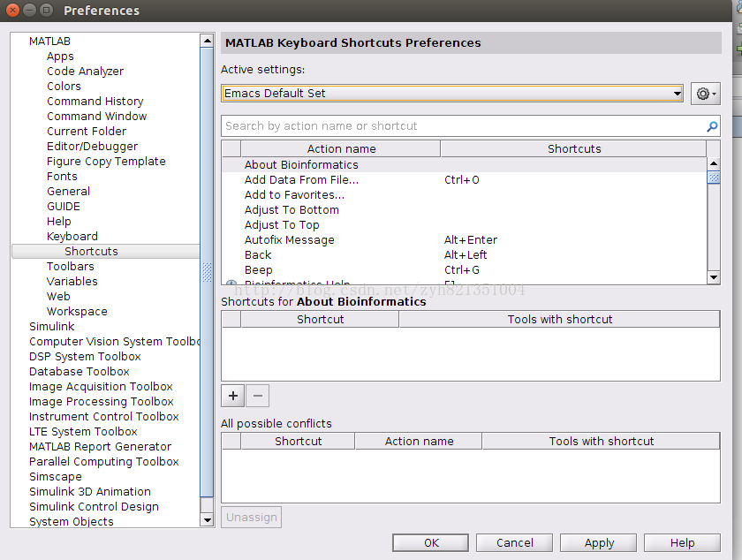Screen dimensions: 742x560
Task: Click the Unassign button
Action: pos(251,517)
